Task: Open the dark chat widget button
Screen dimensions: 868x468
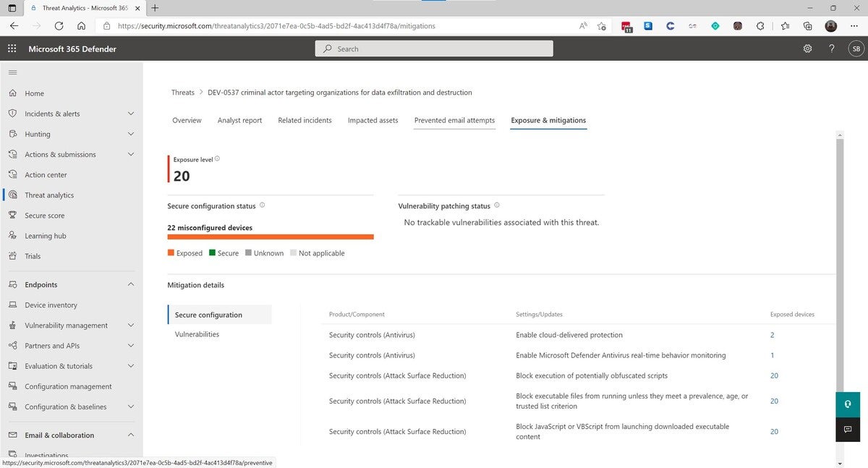Action: (x=848, y=429)
